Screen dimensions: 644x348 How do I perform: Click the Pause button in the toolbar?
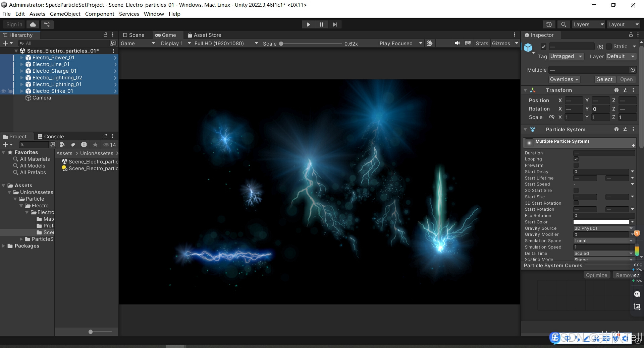click(x=322, y=24)
